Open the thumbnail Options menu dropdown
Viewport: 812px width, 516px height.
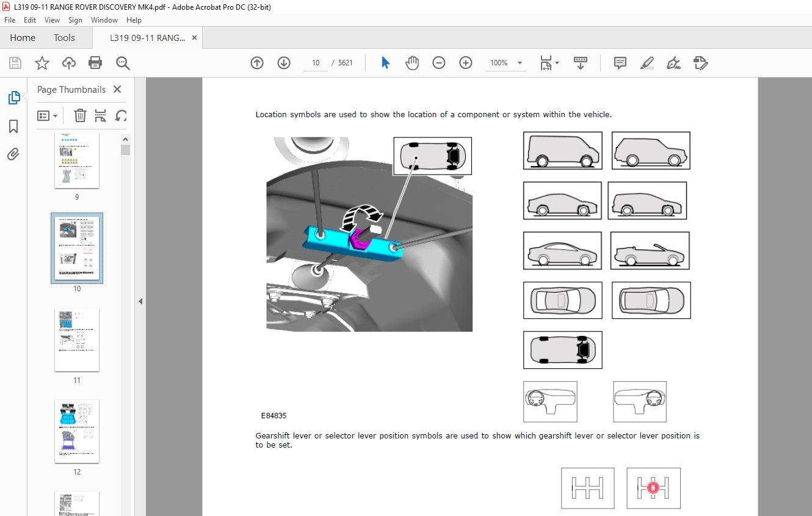[47, 115]
